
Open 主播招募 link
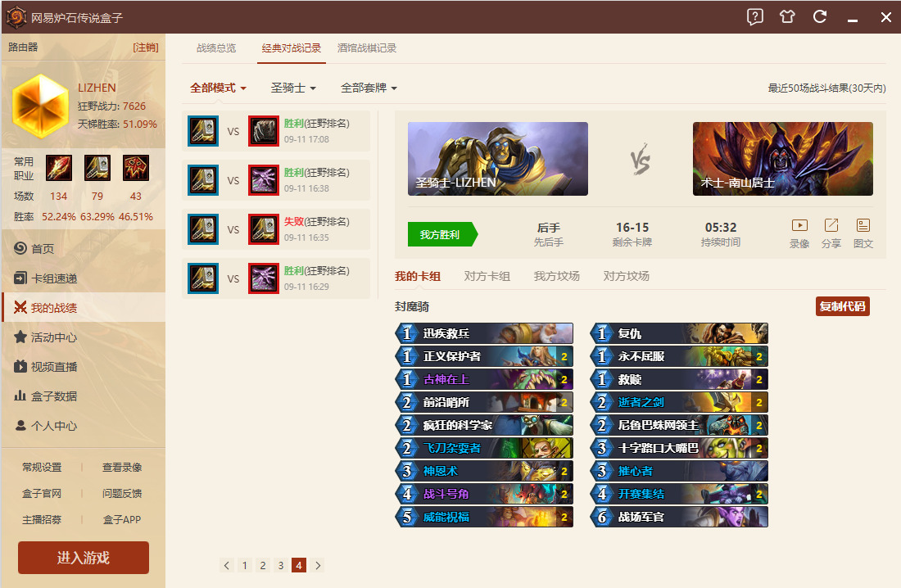pos(42,519)
